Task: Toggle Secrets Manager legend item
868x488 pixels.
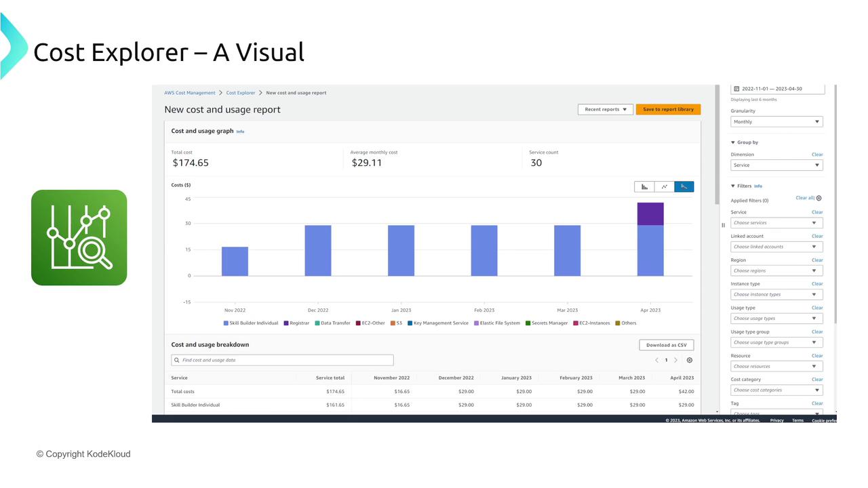Action: point(547,323)
